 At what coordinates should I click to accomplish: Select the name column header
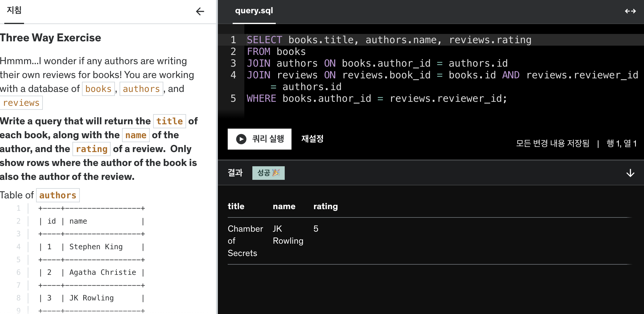[x=284, y=206]
